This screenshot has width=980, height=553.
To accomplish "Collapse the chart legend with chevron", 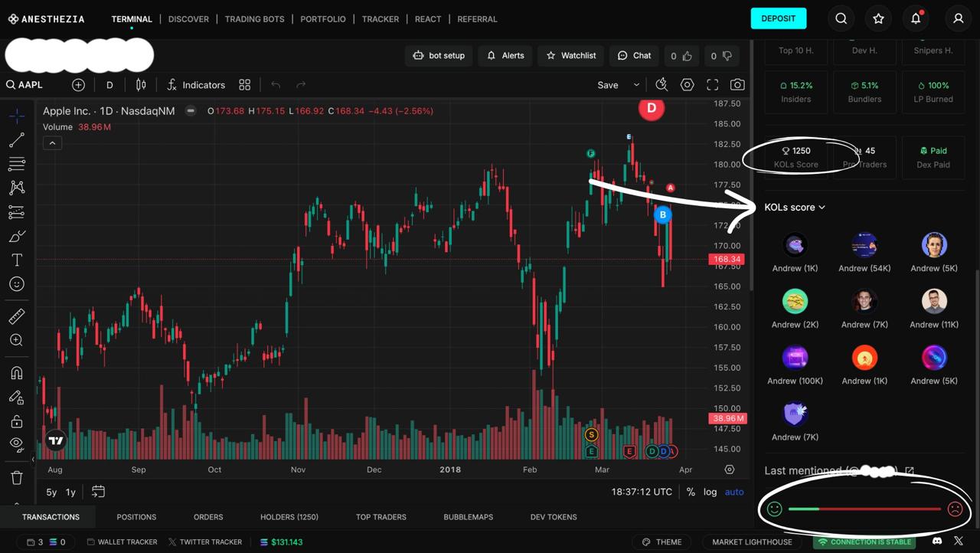I will click(x=52, y=143).
